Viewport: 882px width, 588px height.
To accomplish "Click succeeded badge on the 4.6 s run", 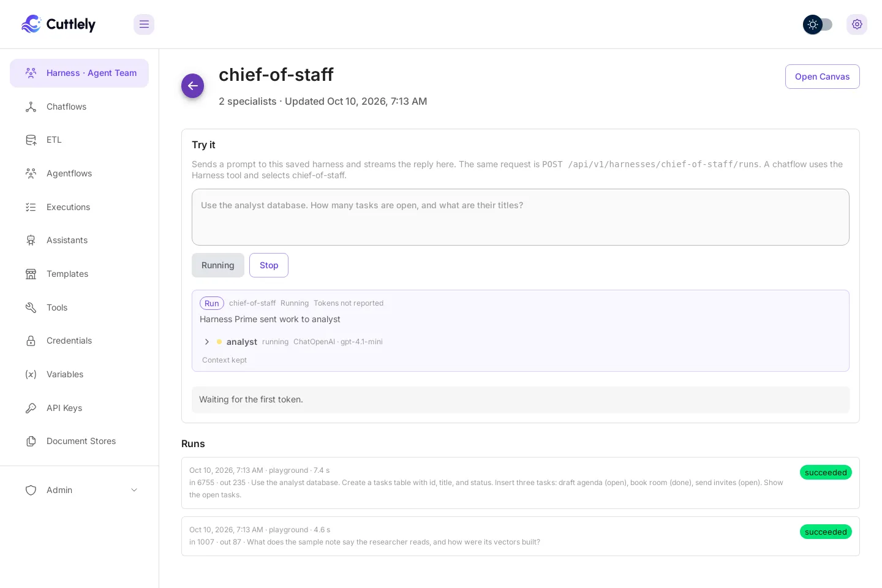I will coord(826,532).
